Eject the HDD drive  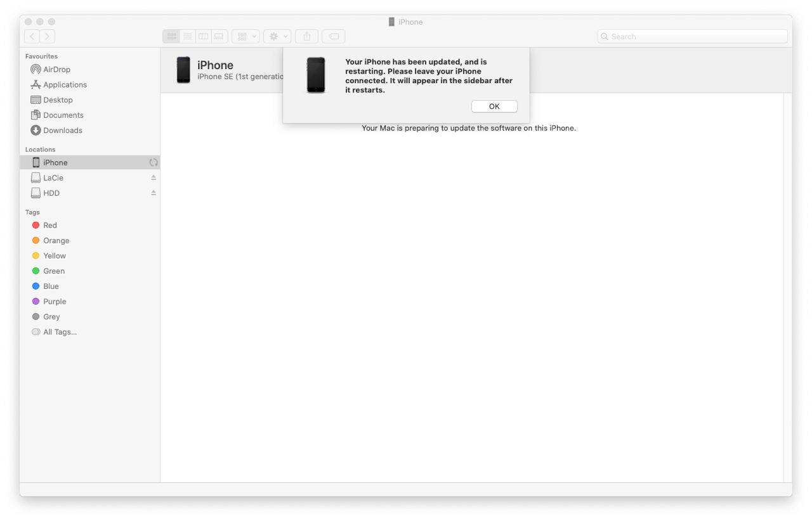[154, 193]
